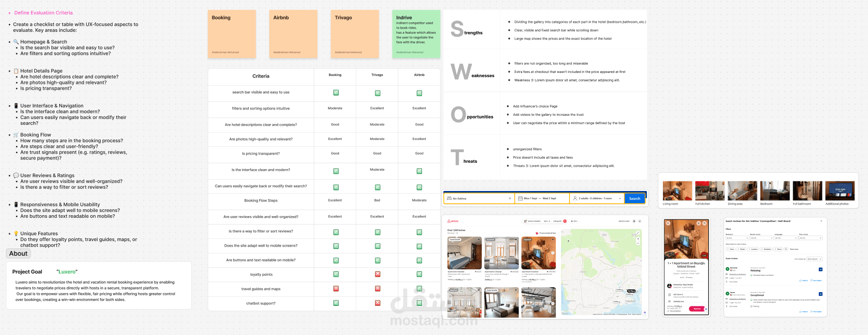
Task: Select the Bedroom gallery category
Action: pyautogui.click(x=775, y=193)
